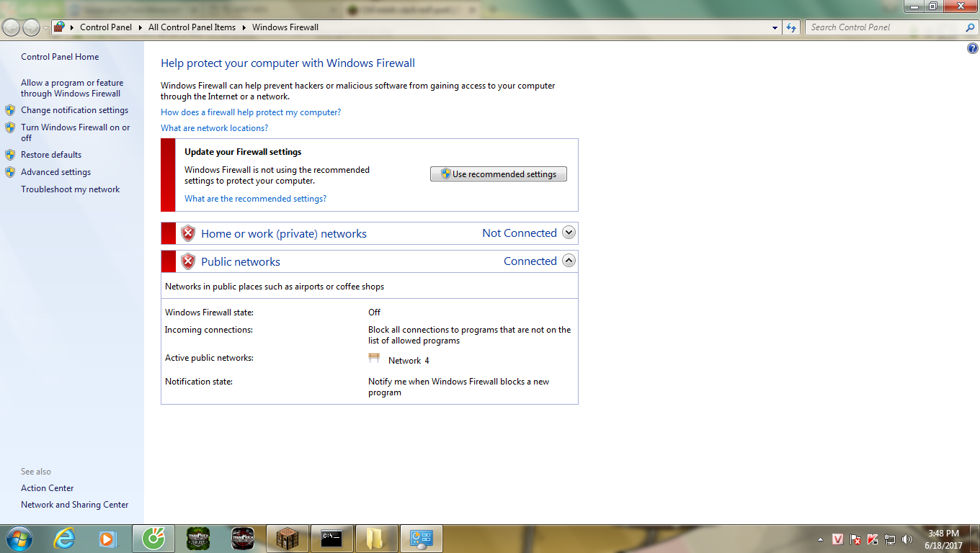Screen dimensions: 980x553
Task: Click the Help protect your computer heading
Action: (x=288, y=63)
